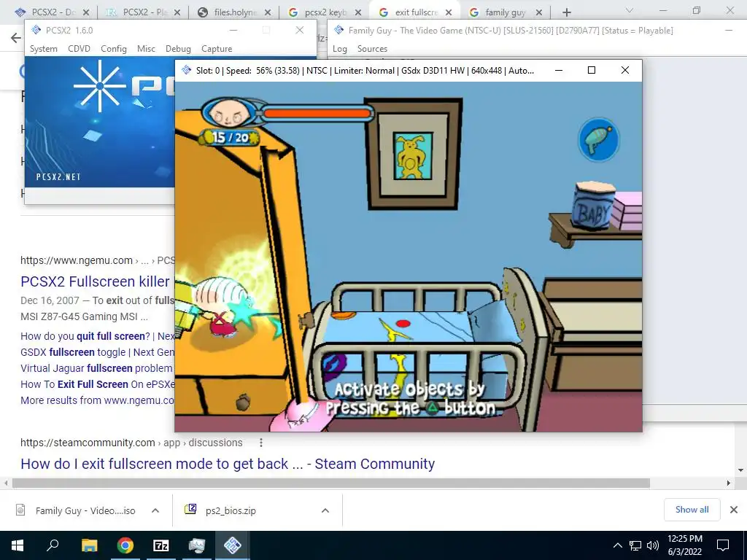Switch to family guy browser tab

pos(505,12)
